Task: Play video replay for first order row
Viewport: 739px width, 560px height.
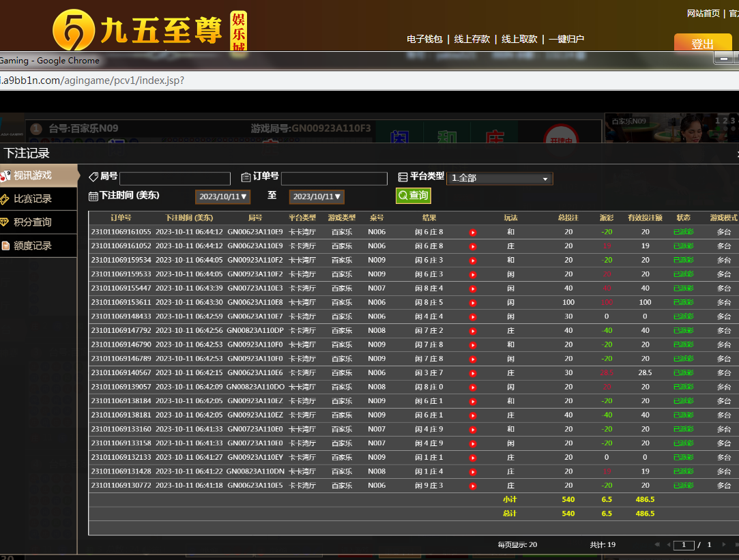Action: click(472, 233)
